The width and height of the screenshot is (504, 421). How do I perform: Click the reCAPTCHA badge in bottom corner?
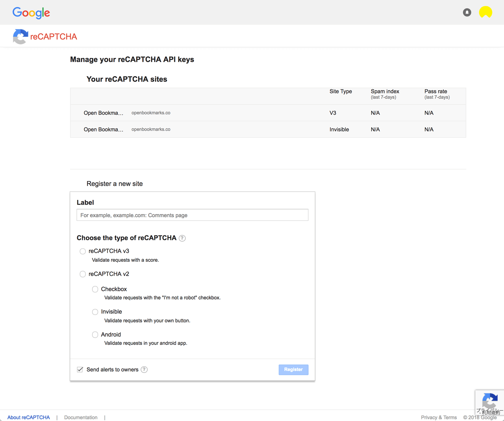[489, 402]
